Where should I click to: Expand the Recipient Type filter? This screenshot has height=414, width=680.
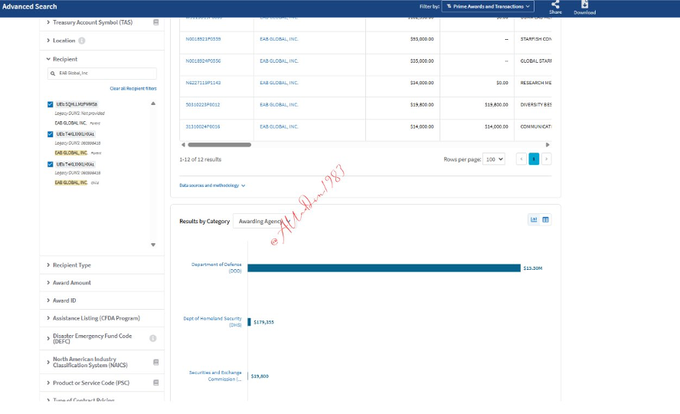point(70,265)
